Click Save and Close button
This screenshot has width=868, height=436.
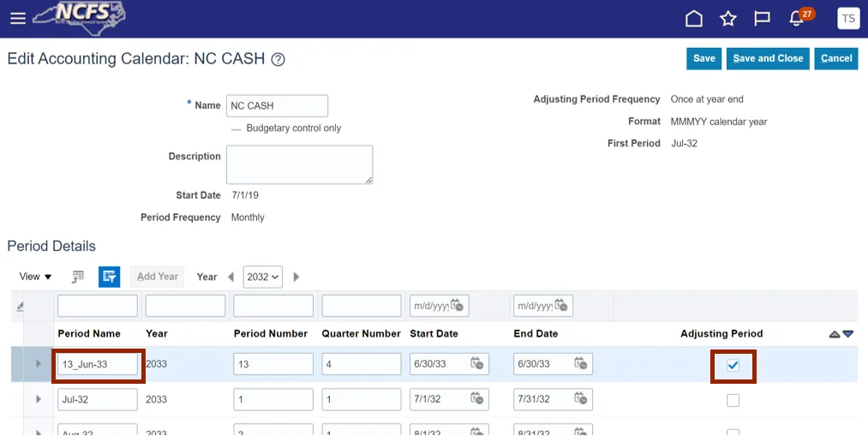[x=768, y=58]
